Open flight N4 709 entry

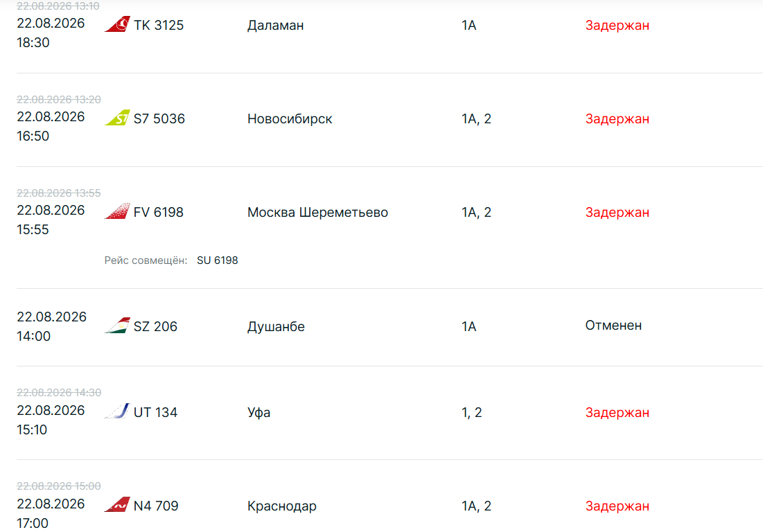tap(156, 506)
